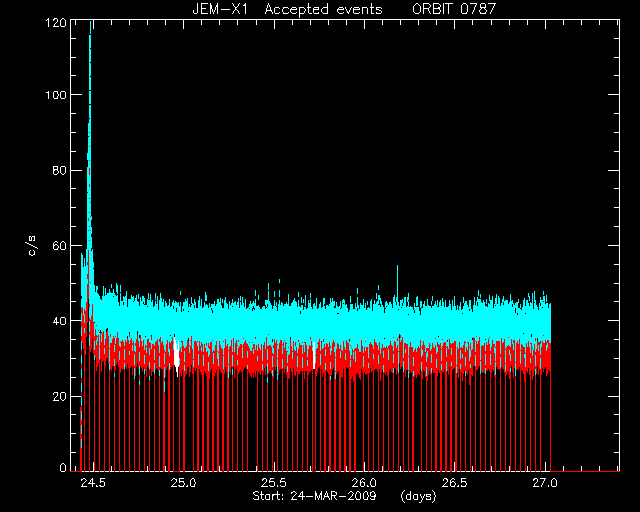Click the 26.5 x-axis tick label
This screenshot has width=640, height=512.
click(x=455, y=483)
